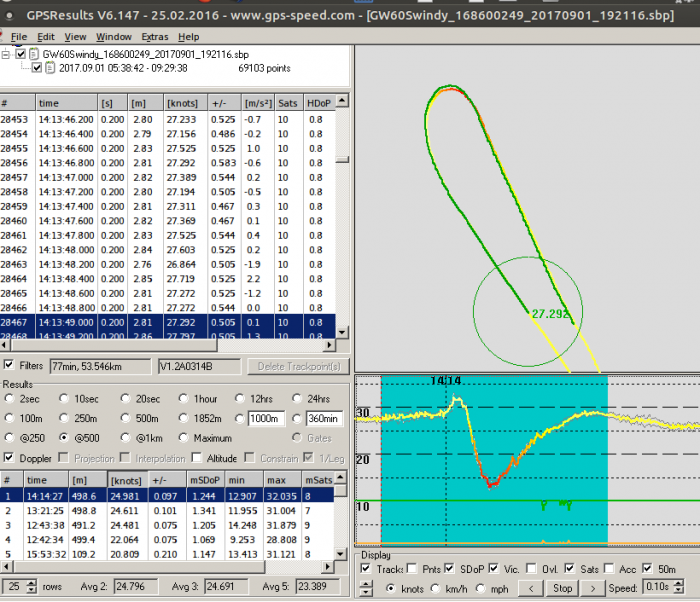Select the 1852m results option
This screenshot has width=700, height=602.
pos(183,418)
